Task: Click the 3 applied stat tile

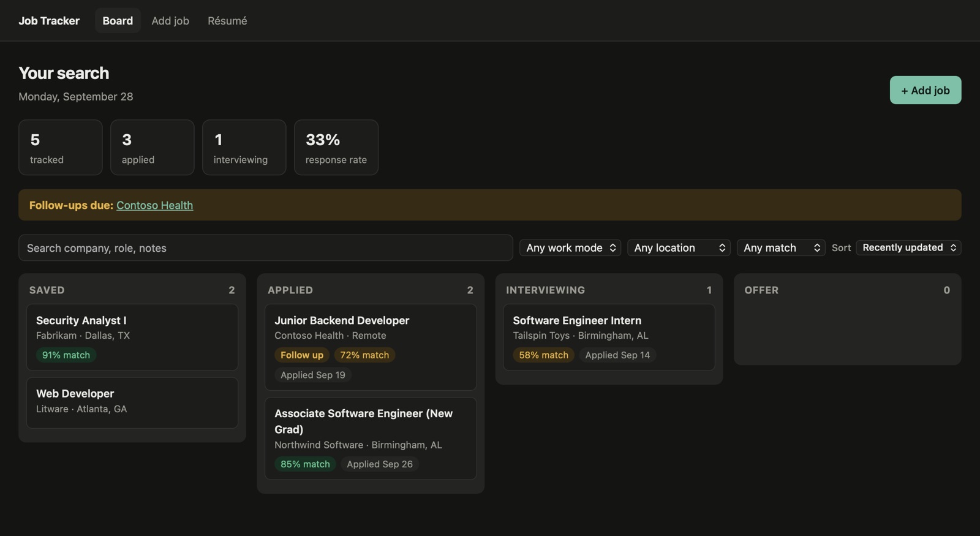Action: pyautogui.click(x=153, y=148)
